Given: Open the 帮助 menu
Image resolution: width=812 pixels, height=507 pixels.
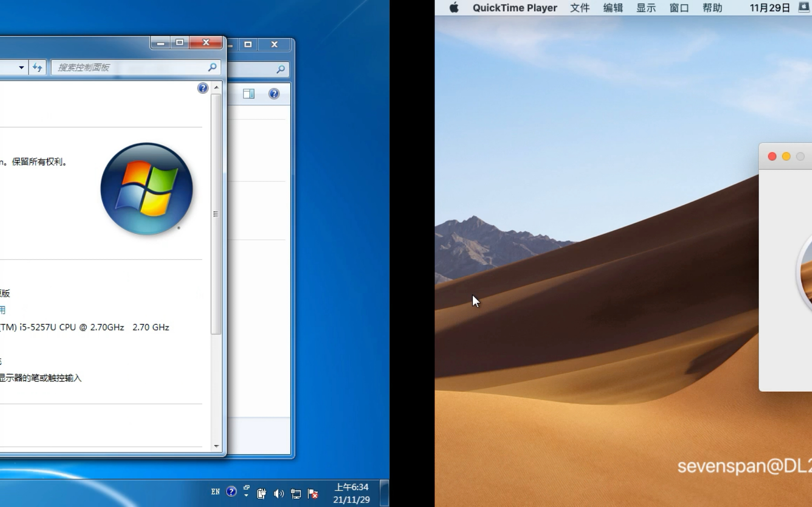Looking at the screenshot, I should click(x=712, y=7).
